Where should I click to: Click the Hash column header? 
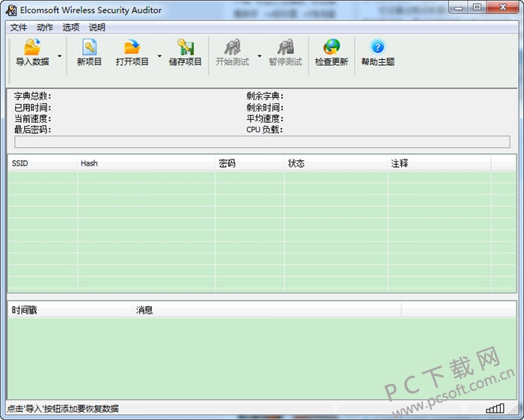point(146,163)
